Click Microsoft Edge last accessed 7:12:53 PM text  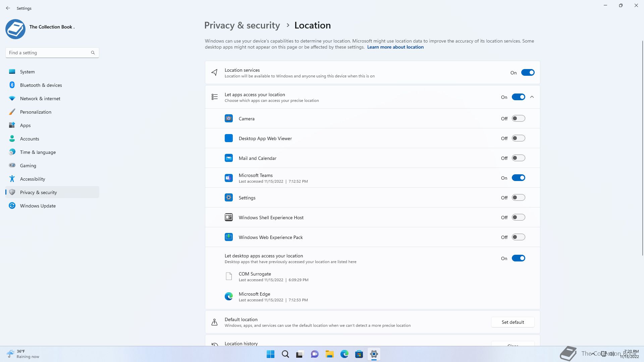(x=273, y=300)
